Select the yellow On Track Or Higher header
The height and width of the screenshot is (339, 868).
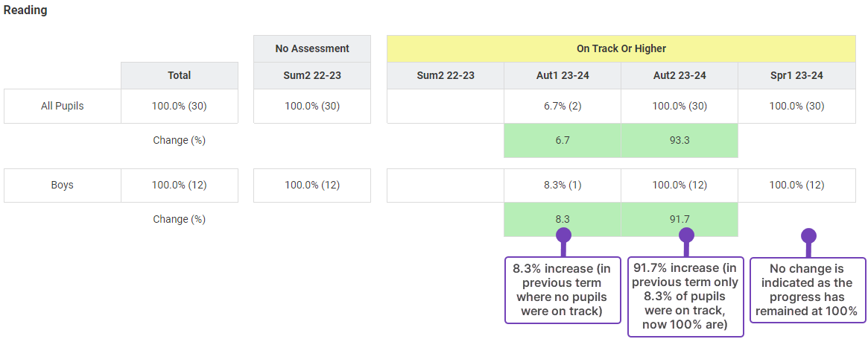coord(621,48)
